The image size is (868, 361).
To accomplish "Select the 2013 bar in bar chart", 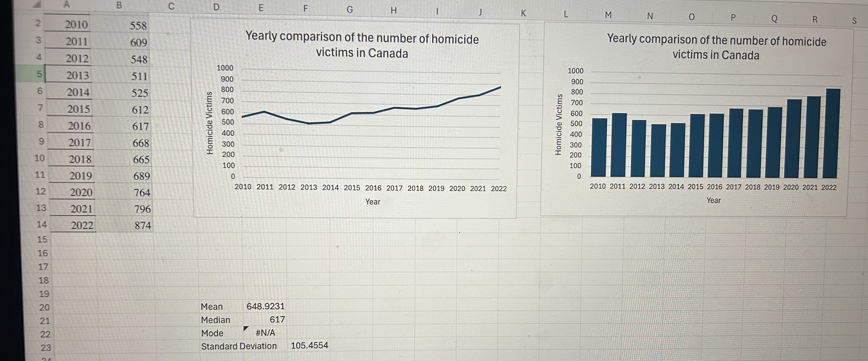I will coord(658,151).
